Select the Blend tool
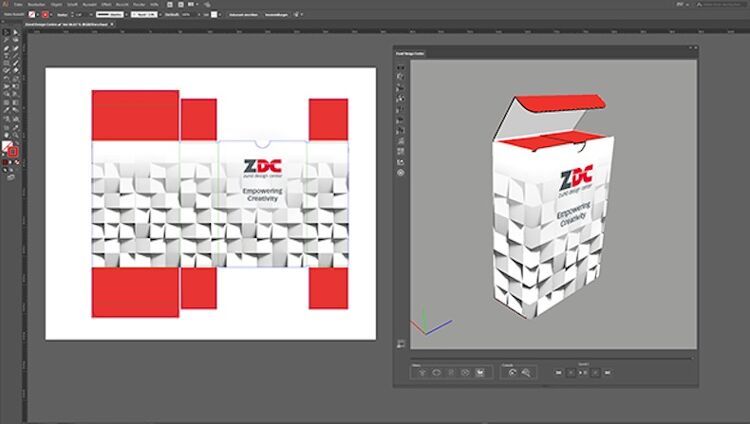Image resolution: width=750 pixels, height=424 pixels. (16, 110)
